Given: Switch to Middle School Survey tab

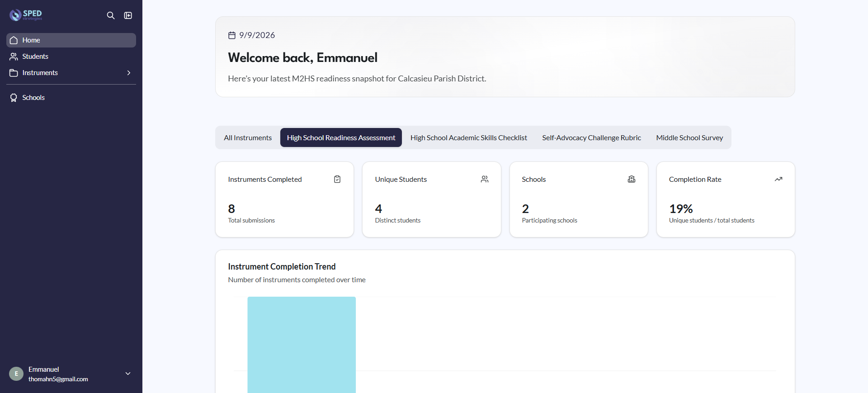Looking at the screenshot, I should pos(689,137).
